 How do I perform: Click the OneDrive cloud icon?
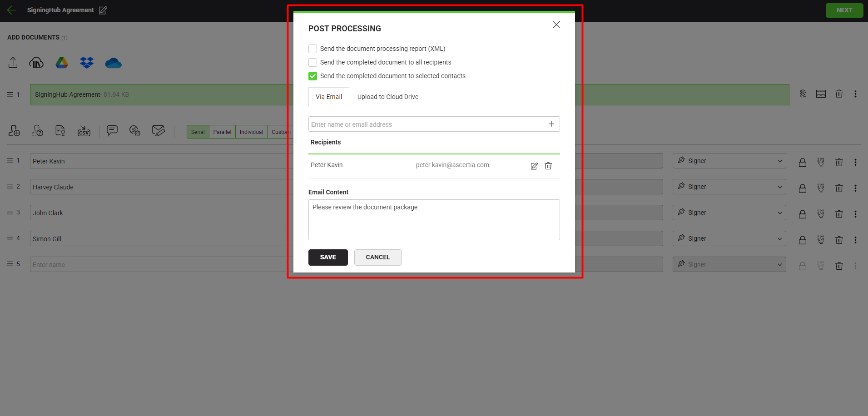(113, 63)
